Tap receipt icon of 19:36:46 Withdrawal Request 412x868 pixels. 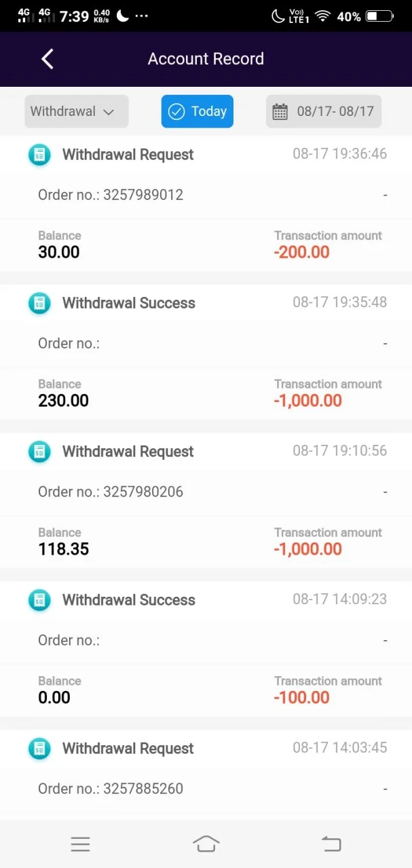[40, 155]
